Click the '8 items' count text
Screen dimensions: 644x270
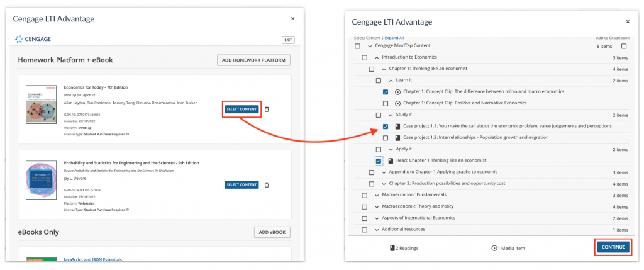(x=604, y=47)
